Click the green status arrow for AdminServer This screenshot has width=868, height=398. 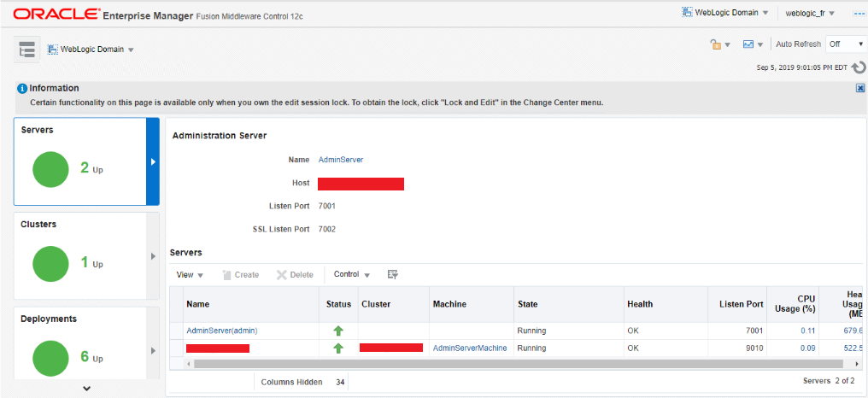pyautogui.click(x=338, y=331)
